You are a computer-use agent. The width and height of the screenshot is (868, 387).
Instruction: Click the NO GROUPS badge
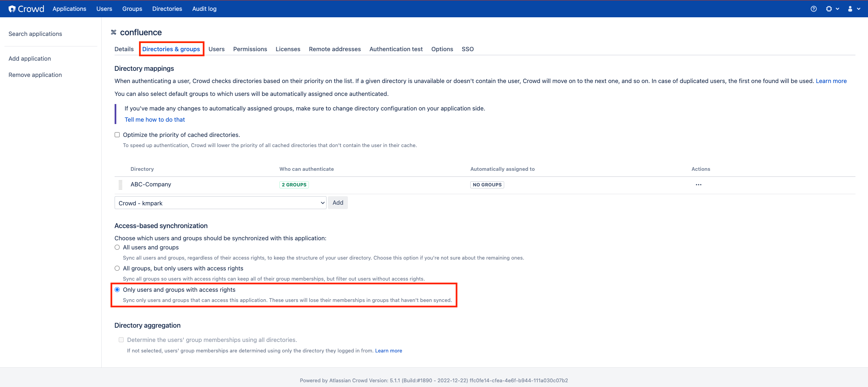click(x=487, y=185)
